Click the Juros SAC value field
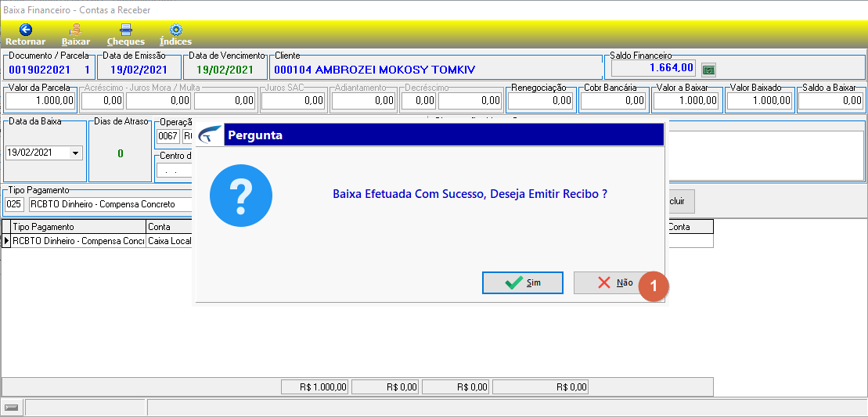The height and width of the screenshot is (417, 868). point(293,101)
